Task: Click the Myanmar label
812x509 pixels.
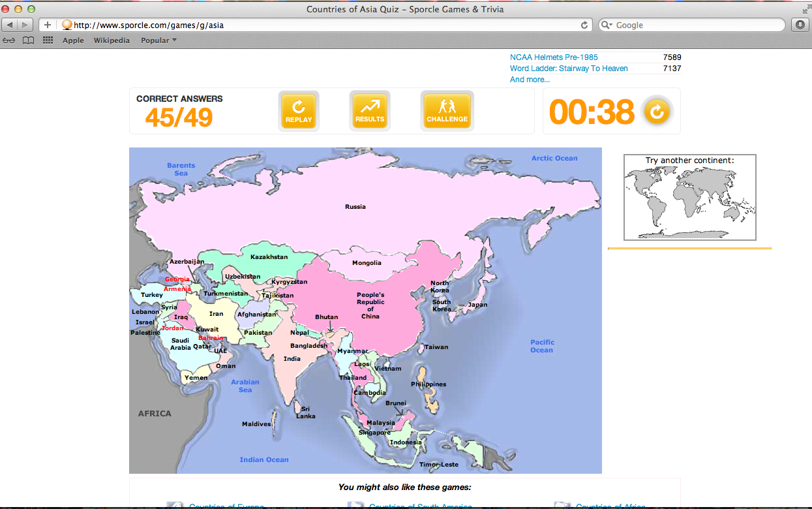Action: click(352, 351)
